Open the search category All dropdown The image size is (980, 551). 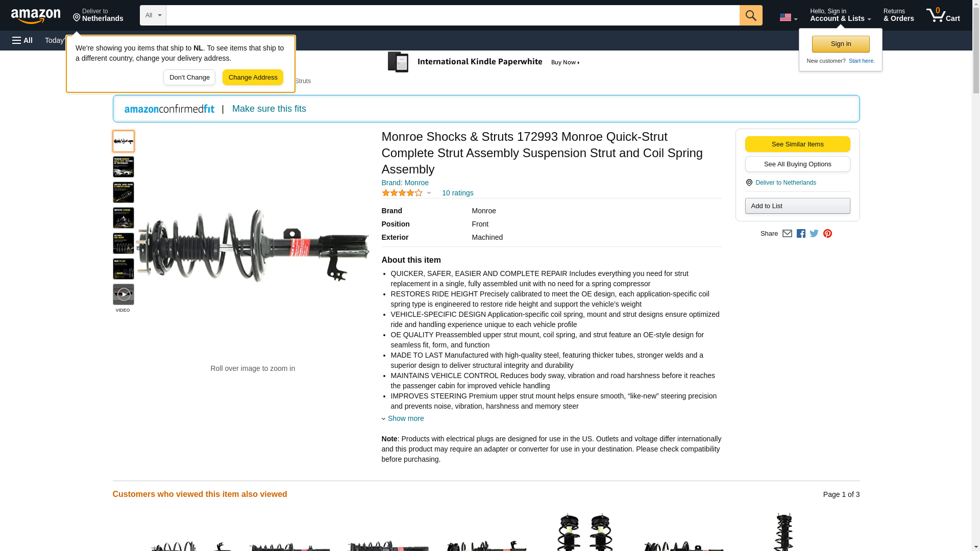coord(153,15)
